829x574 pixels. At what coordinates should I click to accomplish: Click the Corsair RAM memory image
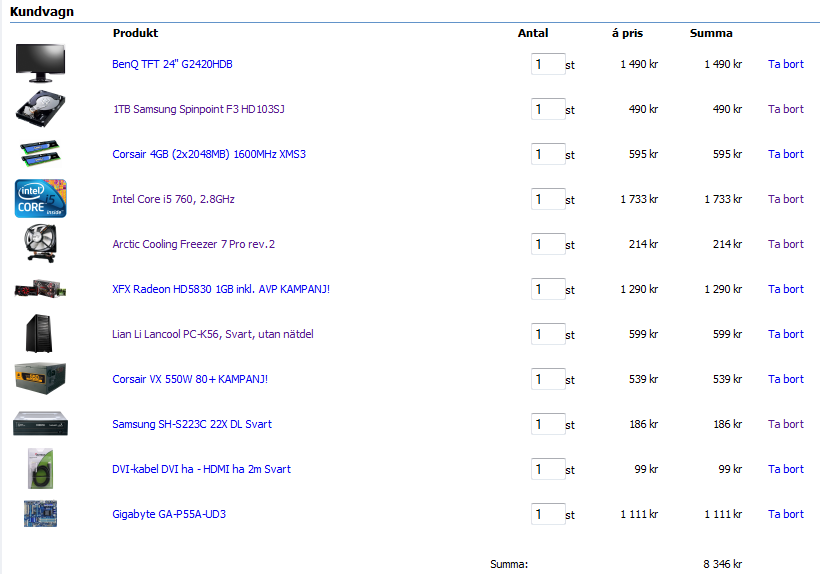[40, 153]
